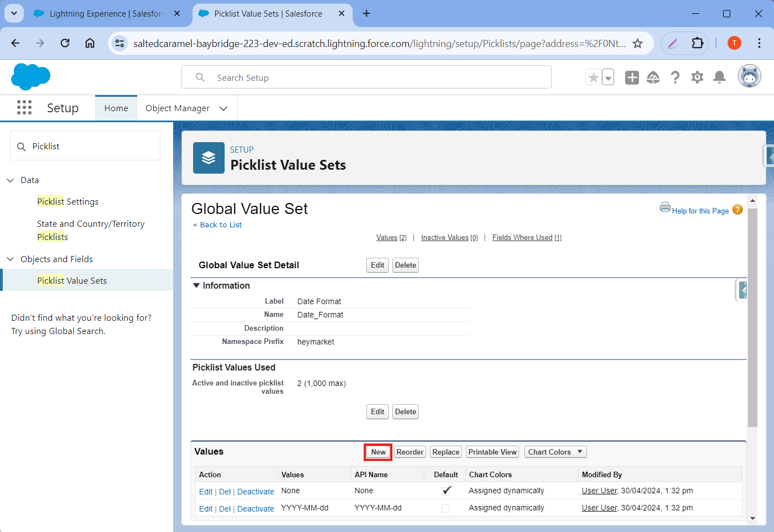Open the Chrome three-dot menu
The height and width of the screenshot is (532, 774).
point(759,43)
